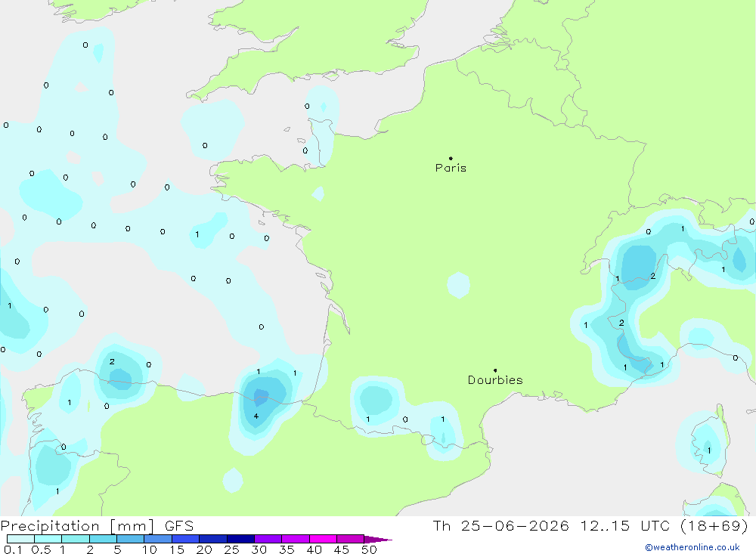Click the legend value '45'
This screenshot has height=554, width=756.
coord(342,549)
